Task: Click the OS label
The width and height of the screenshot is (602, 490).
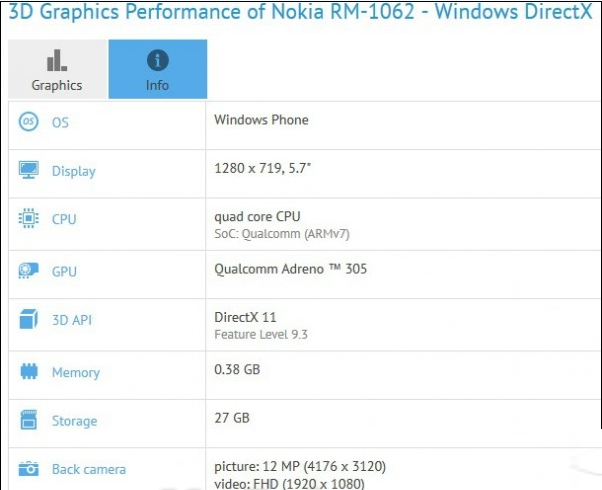Action: pyautogui.click(x=60, y=122)
